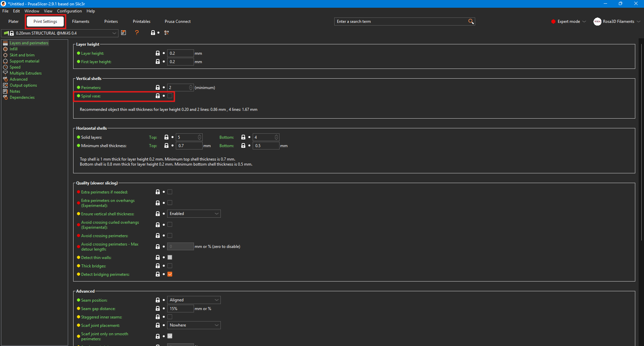The image size is (644, 346).
Task: Click the Minimum top shell thickness field
Action: 189,145
